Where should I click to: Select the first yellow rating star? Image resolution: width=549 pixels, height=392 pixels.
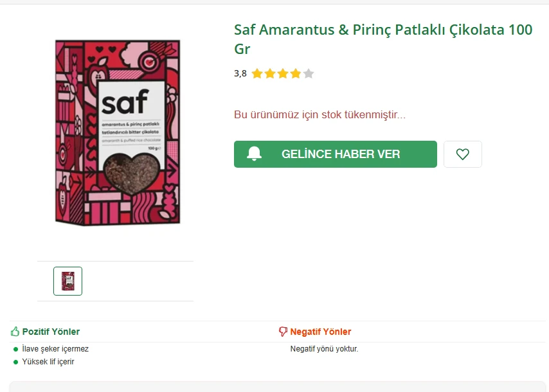[x=257, y=73]
